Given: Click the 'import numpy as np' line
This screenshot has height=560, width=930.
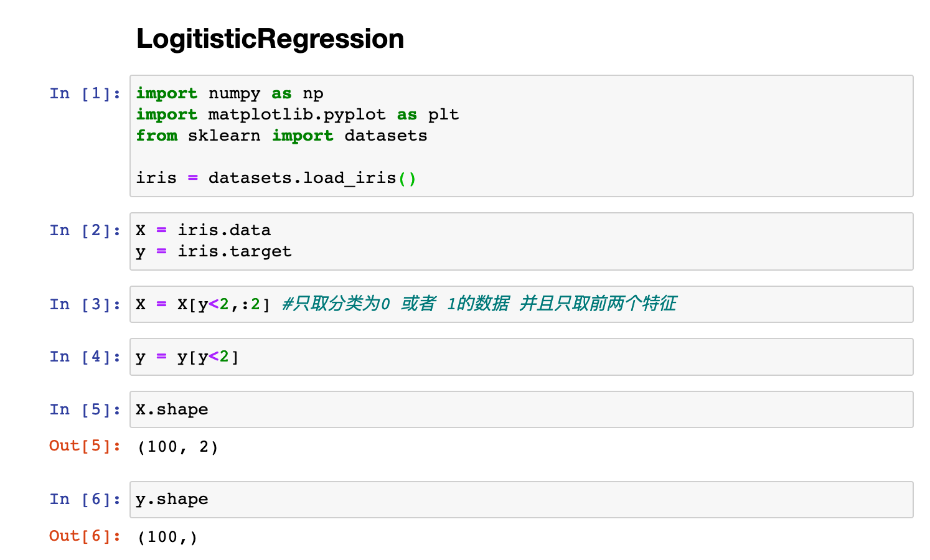Looking at the screenshot, I should [x=230, y=93].
